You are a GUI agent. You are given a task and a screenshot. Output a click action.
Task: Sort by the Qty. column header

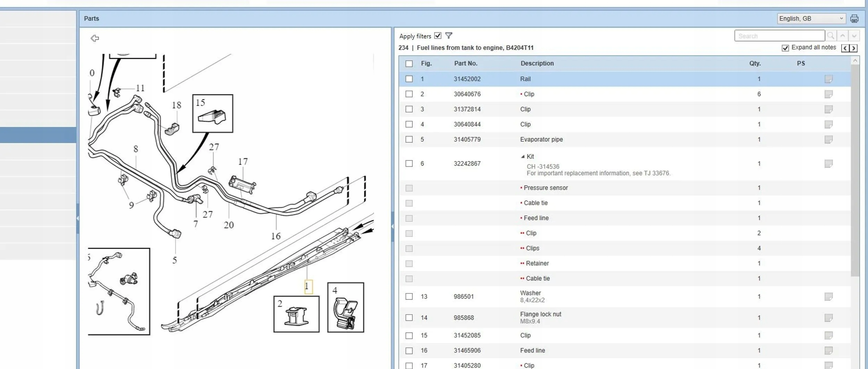755,64
